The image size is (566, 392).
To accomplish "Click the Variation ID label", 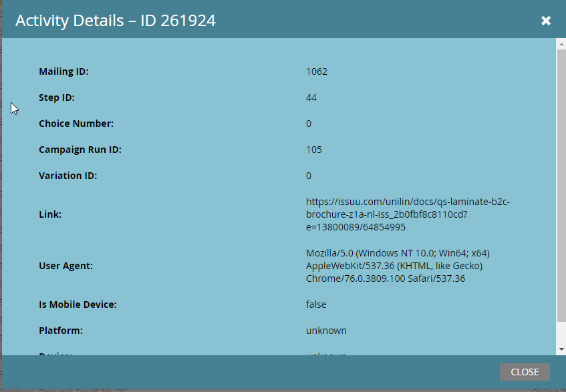I will tap(68, 176).
